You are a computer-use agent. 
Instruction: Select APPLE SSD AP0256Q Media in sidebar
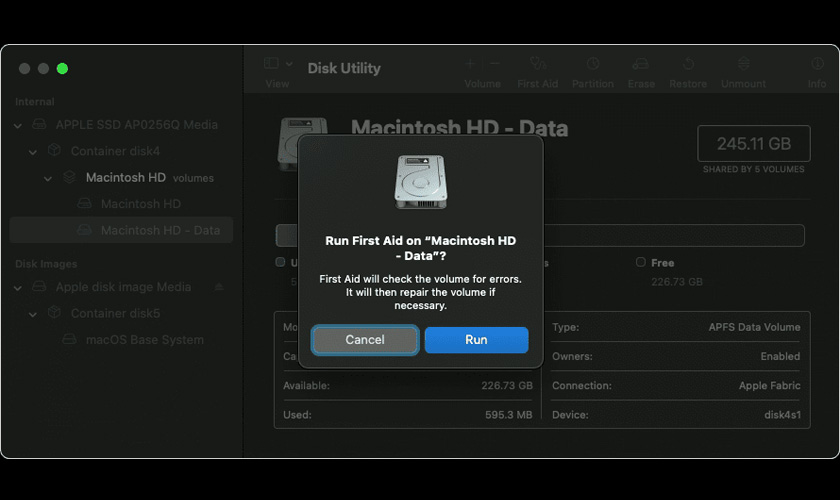137,125
